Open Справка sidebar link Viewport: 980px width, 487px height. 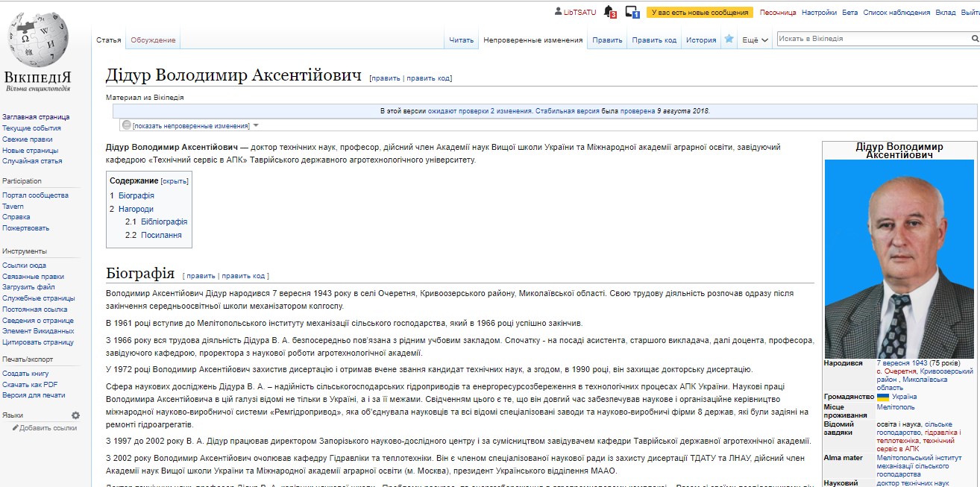[x=16, y=217]
